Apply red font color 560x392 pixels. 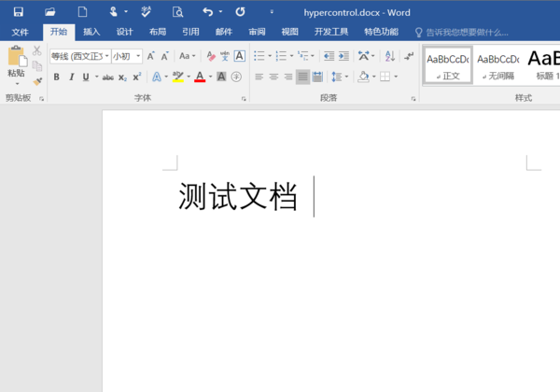tap(200, 77)
